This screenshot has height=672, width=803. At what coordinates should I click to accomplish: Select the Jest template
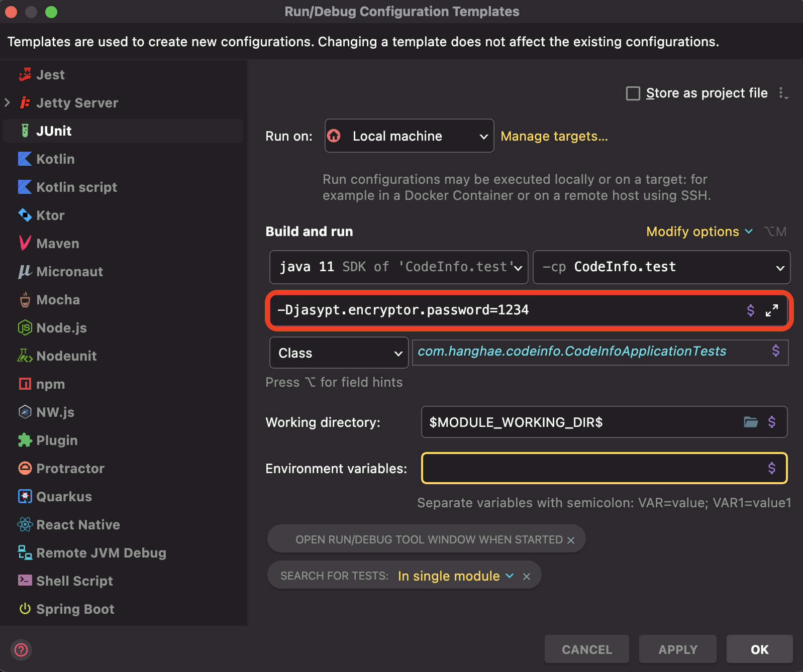coord(124,75)
